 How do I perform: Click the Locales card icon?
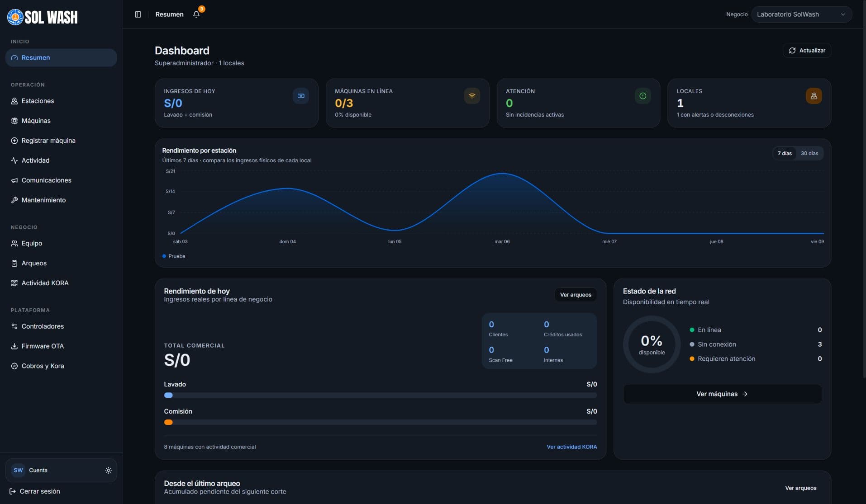(814, 96)
